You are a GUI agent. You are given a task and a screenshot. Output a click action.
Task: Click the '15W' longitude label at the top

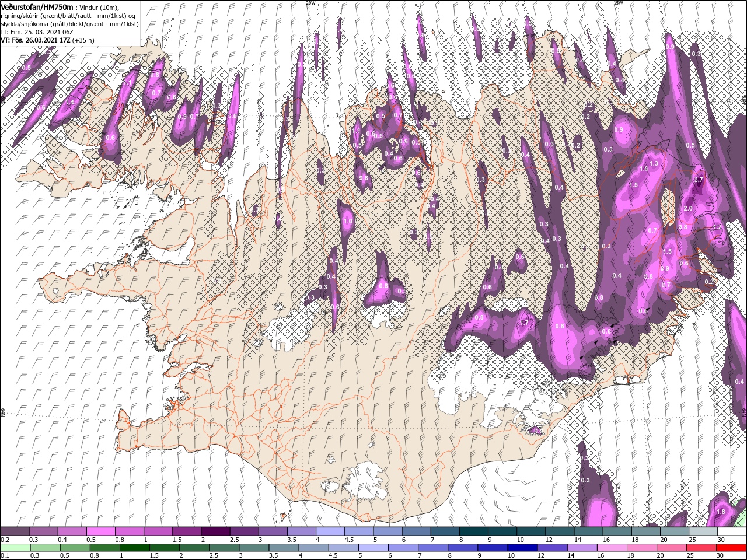pos(618,2)
